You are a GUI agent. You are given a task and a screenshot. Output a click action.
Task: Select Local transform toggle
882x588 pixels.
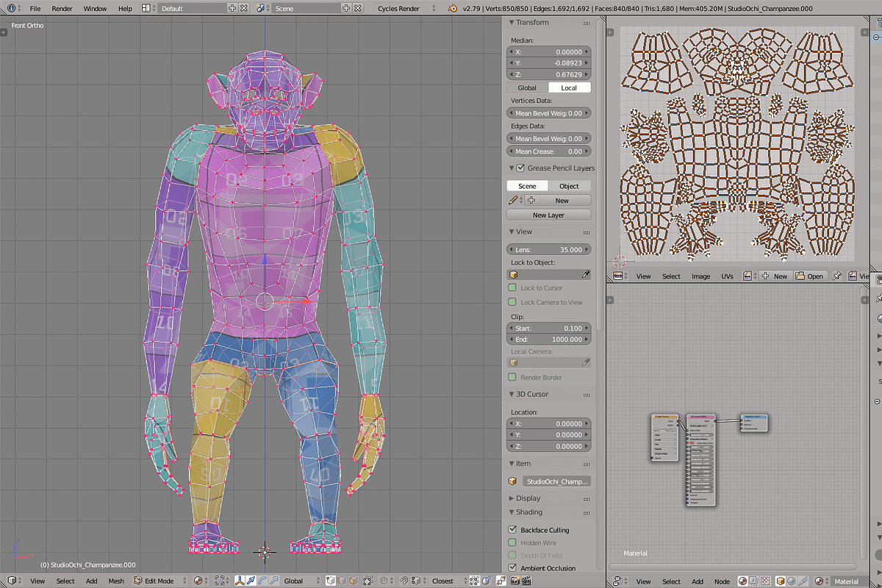pos(570,87)
